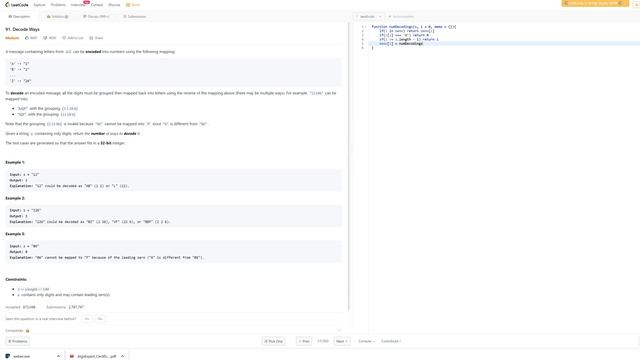Viewport: 640px width, 360px height.
Task: Click Example 1 code block
Action: pos(173,180)
